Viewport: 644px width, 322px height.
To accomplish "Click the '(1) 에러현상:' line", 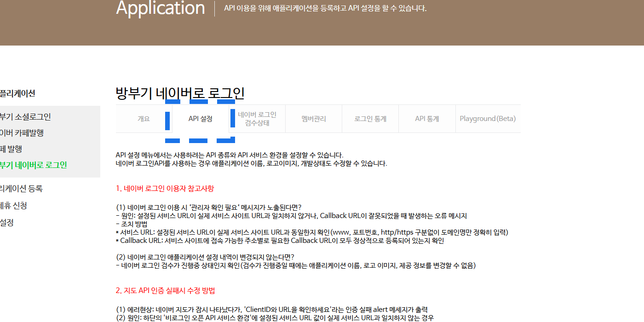I will 272,310.
